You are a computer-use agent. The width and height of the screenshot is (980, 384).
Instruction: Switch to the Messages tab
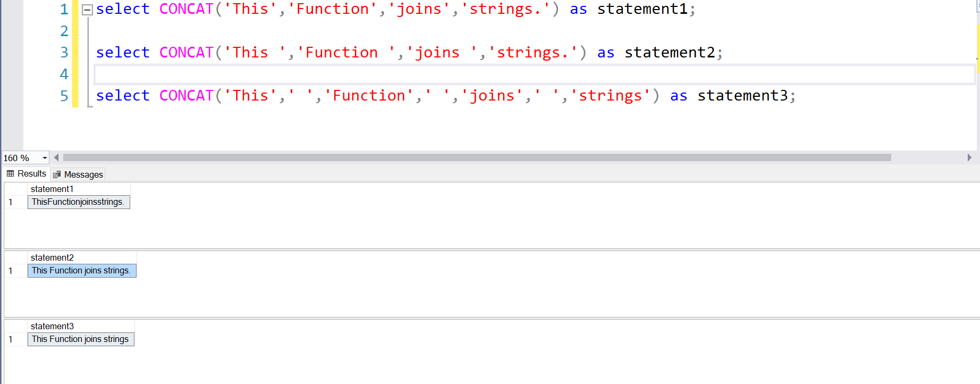78,174
